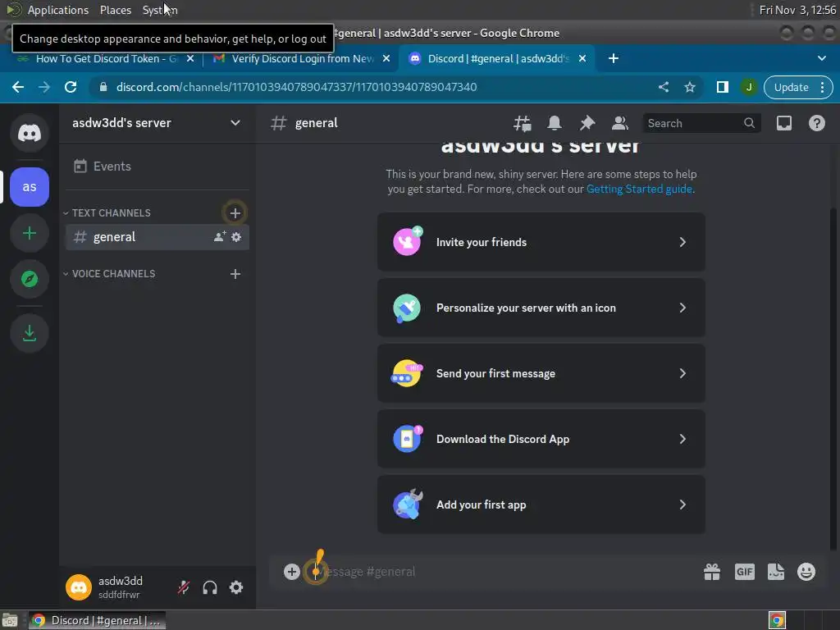Open Explore Discoverable Servers compass icon
Viewport: 840px width, 630px height.
tap(30, 279)
